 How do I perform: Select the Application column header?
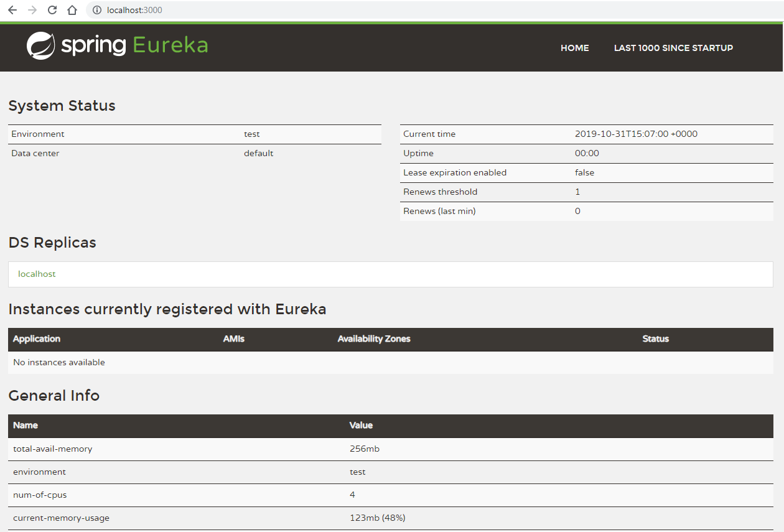pyautogui.click(x=36, y=339)
